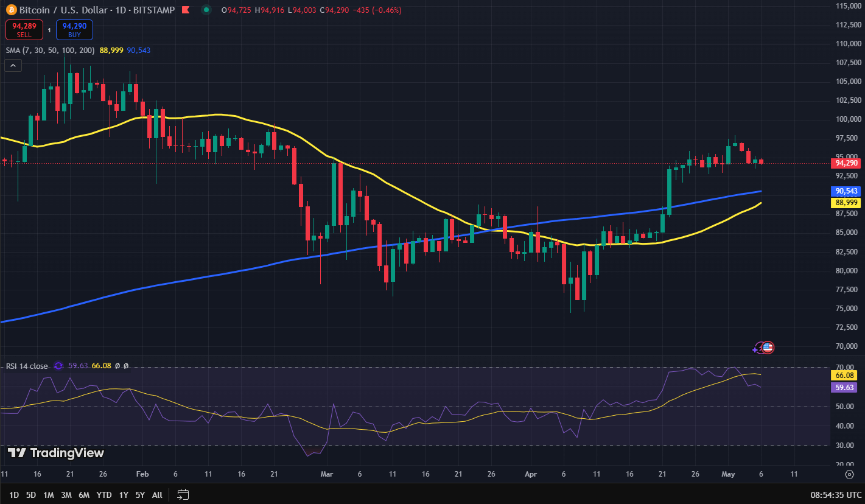Switch to the 5D timeframe
Screen dimensions: 865x504
30,495
